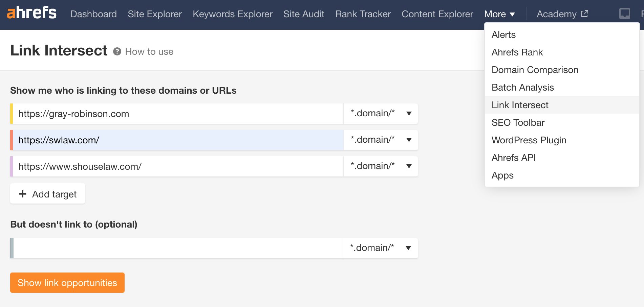Open the Rank Tracker tool
The width and height of the screenshot is (644, 307).
pos(363,14)
